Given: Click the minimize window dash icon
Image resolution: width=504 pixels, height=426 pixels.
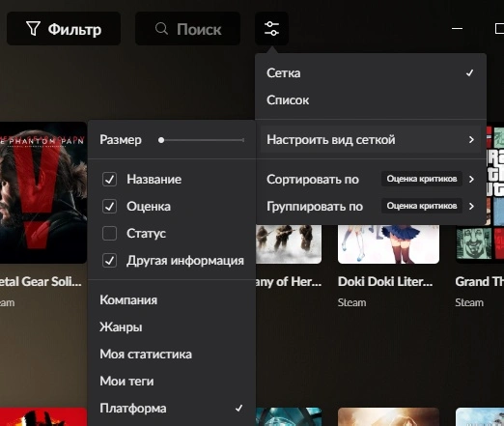Looking at the screenshot, I should point(457,28).
